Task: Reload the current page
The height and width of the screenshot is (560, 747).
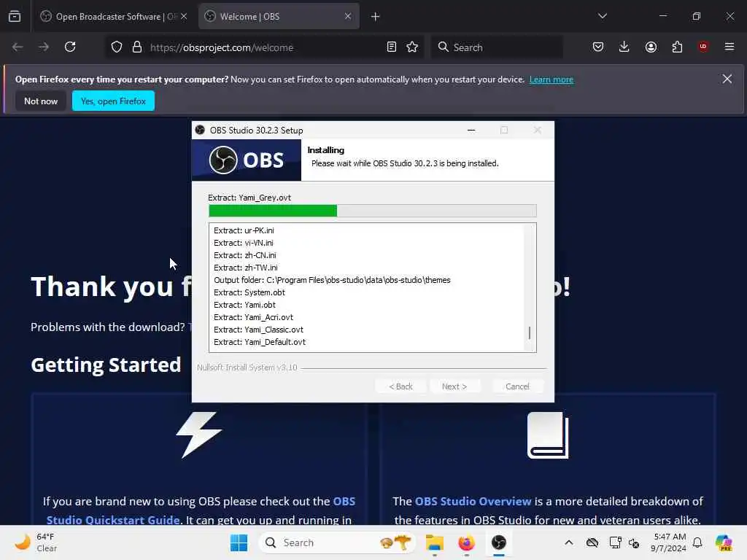Action: tap(70, 47)
